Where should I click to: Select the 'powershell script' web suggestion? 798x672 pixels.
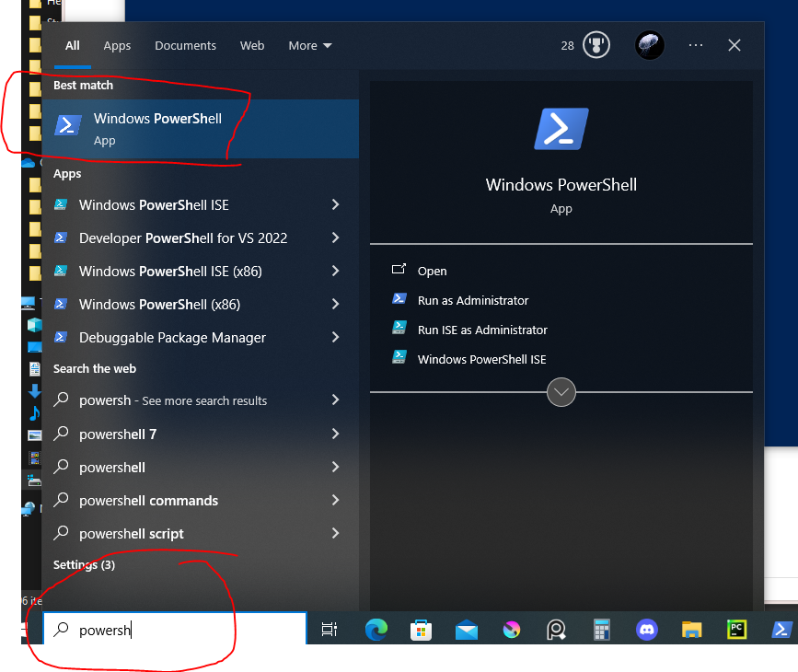tap(201, 533)
